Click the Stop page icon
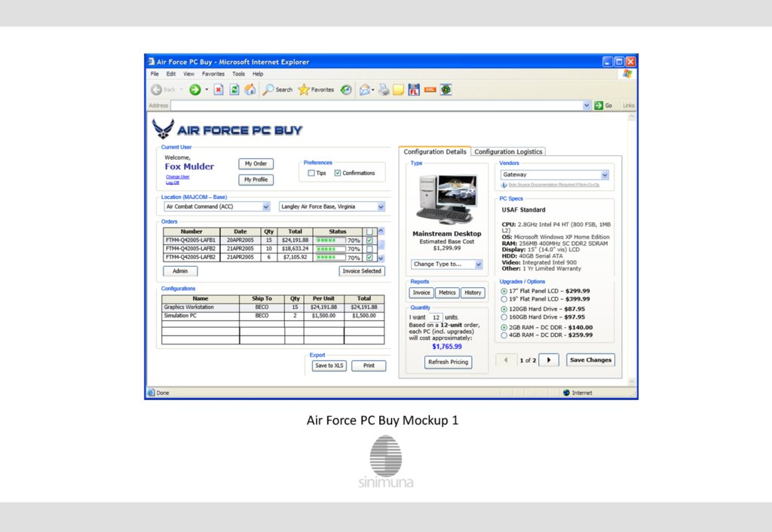772x532 pixels. 219,90
